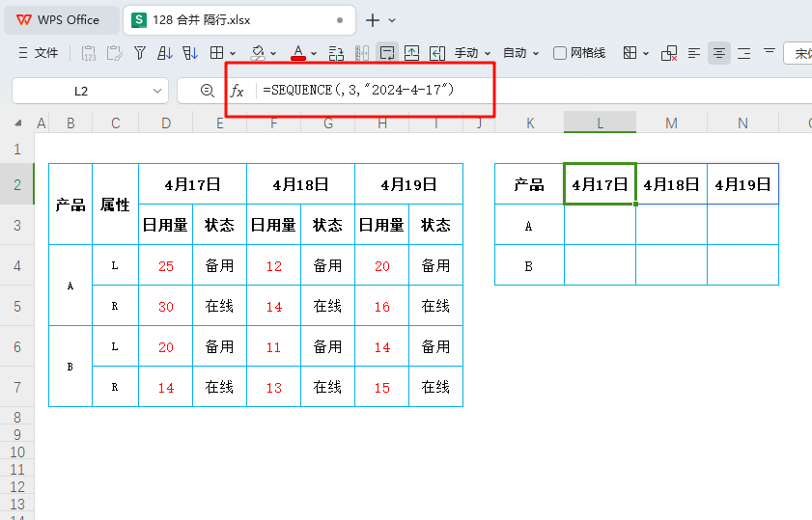This screenshot has height=520, width=812.
Task: Align text right
Action: [744, 53]
